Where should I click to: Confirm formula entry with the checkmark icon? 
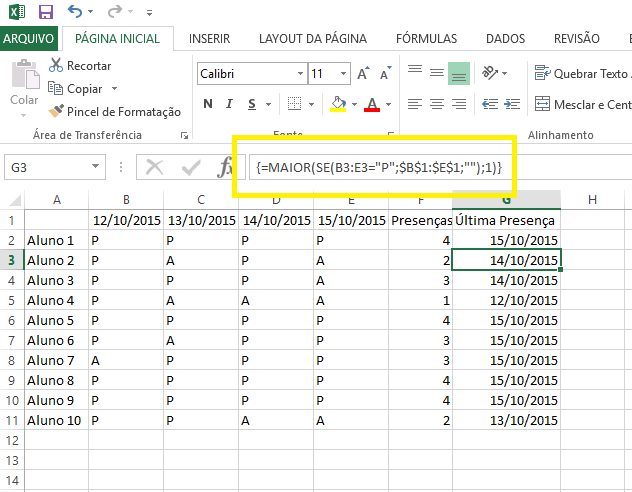point(191,167)
